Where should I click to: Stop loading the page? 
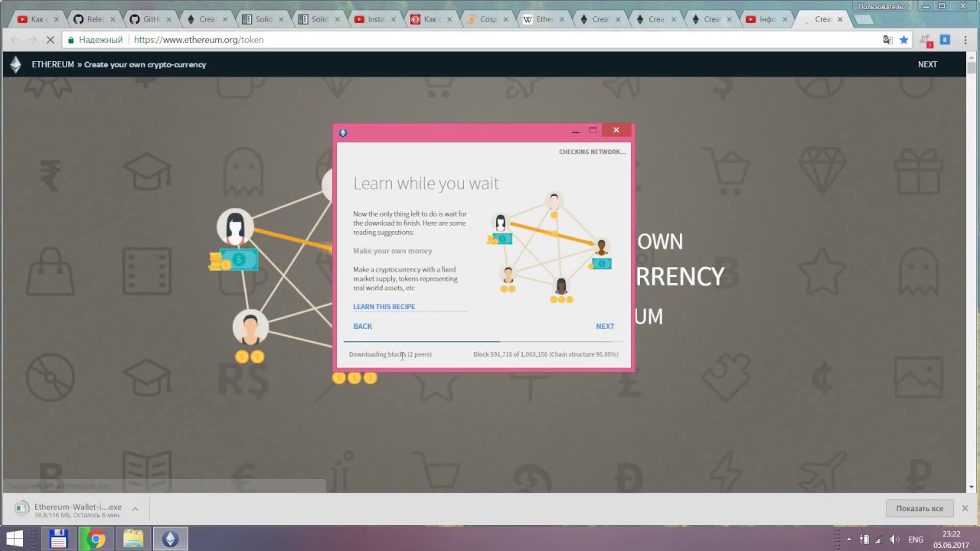tap(51, 40)
